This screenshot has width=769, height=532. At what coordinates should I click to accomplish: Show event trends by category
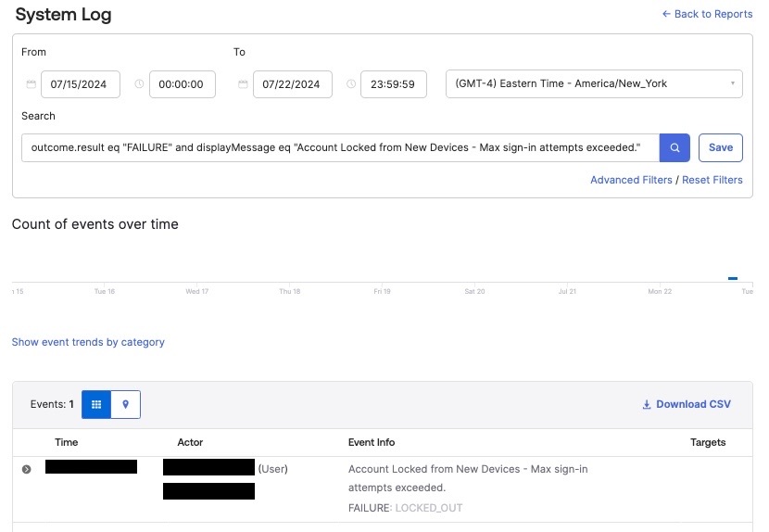point(88,342)
